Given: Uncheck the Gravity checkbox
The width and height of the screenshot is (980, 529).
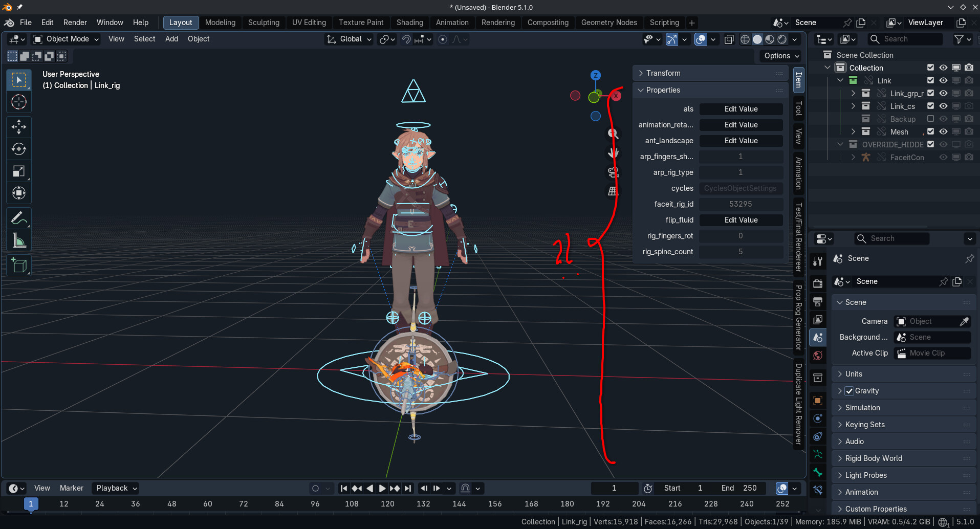Looking at the screenshot, I should pos(850,391).
